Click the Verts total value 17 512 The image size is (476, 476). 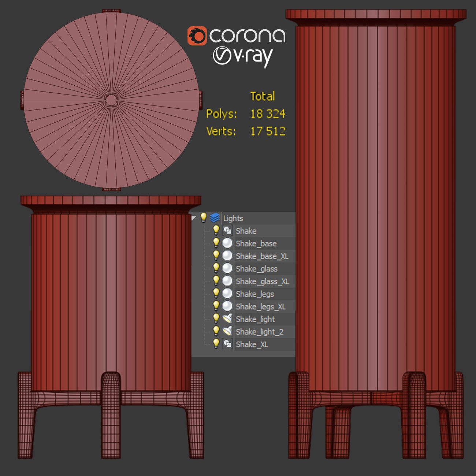click(268, 131)
